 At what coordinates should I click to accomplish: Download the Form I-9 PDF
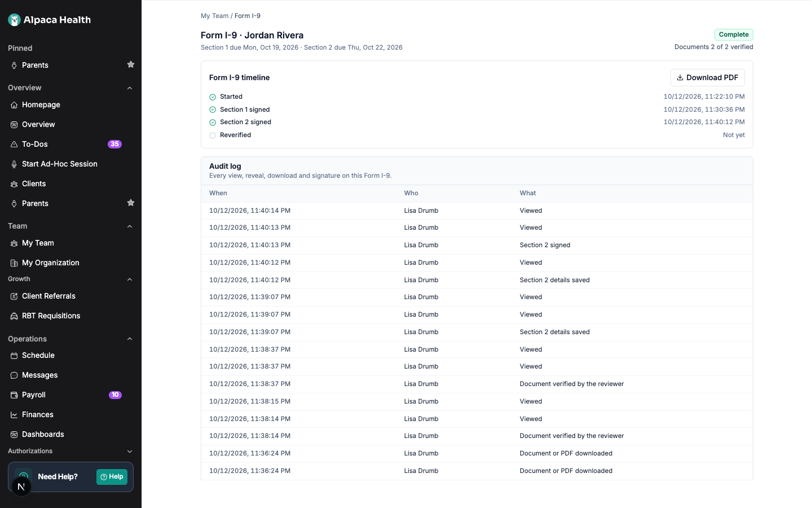tap(707, 77)
